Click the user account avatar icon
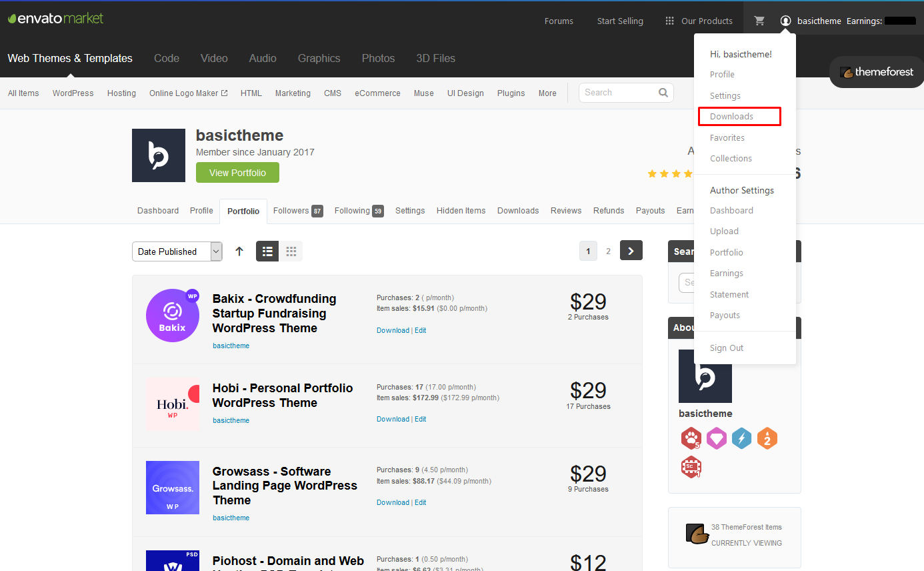The image size is (924, 571). (x=785, y=21)
